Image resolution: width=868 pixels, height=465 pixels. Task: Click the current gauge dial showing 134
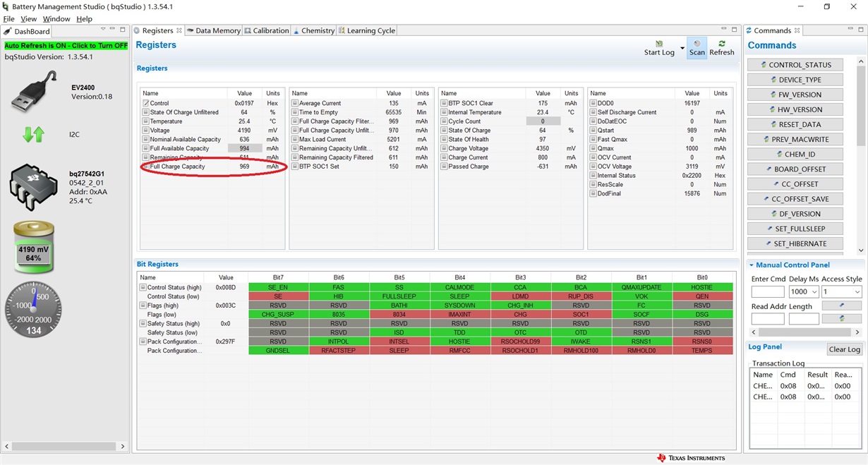coord(33,309)
